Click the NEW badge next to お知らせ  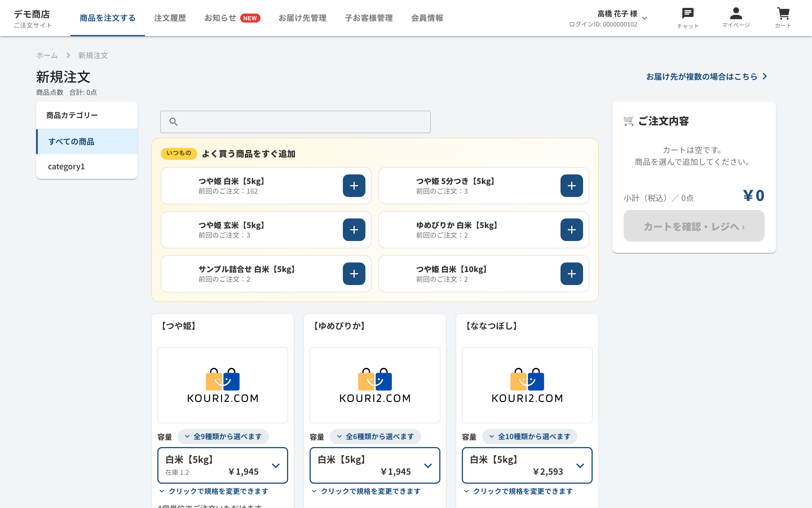[x=250, y=18]
